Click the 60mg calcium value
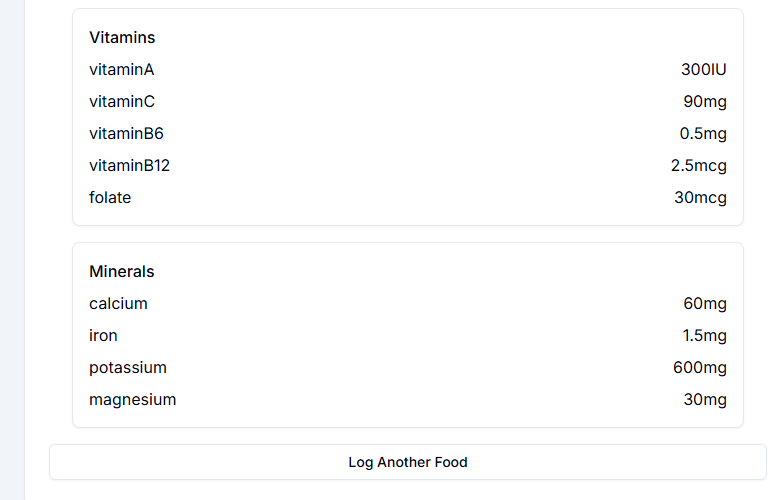 (705, 304)
